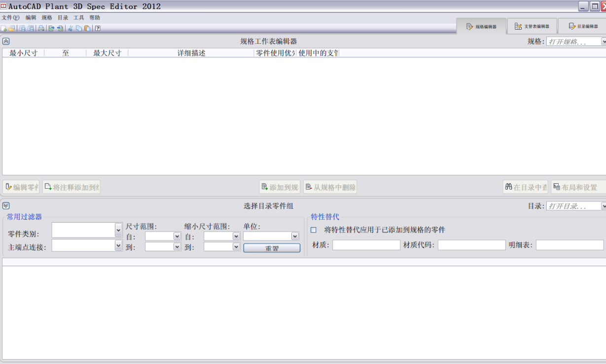606x364 pixels.
Task: Click the 在目录中查找 binoculars button
Action: [x=526, y=187]
